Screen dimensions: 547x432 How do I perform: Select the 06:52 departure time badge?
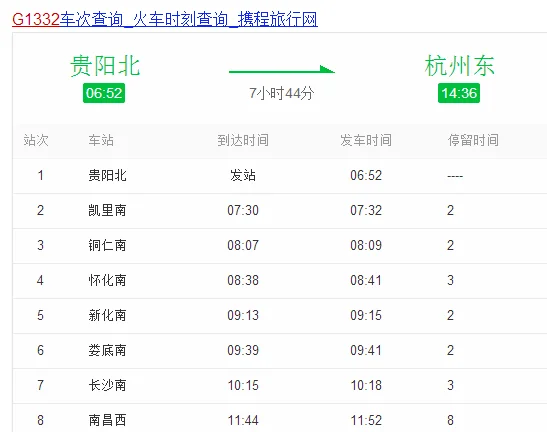pos(104,93)
